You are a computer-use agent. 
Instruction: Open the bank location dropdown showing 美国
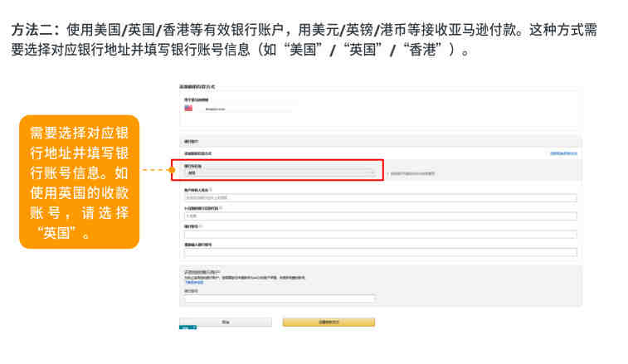point(280,173)
